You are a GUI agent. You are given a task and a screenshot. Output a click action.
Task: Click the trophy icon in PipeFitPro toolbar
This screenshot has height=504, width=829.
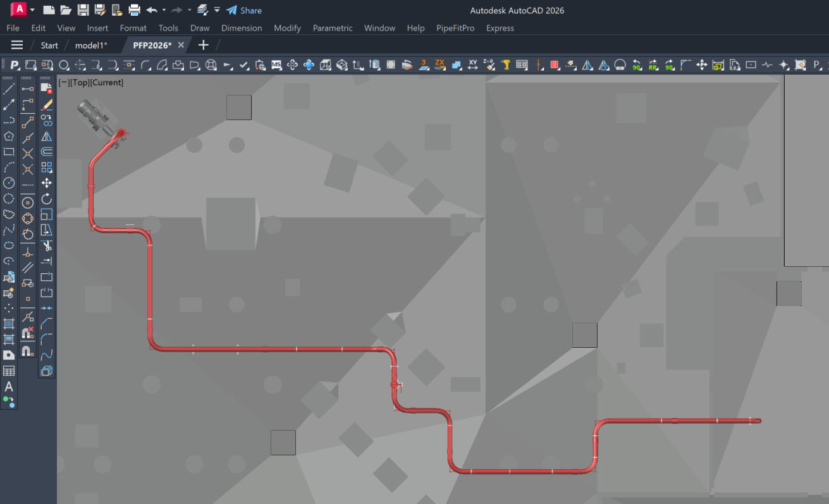point(506,65)
